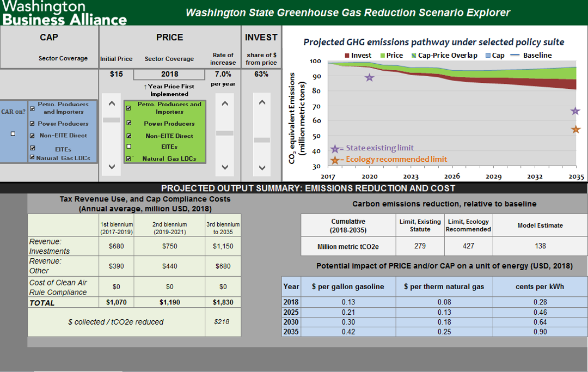The width and height of the screenshot is (588, 372).
Task: Increase Initial Price with the up arrow
Action: point(112,103)
